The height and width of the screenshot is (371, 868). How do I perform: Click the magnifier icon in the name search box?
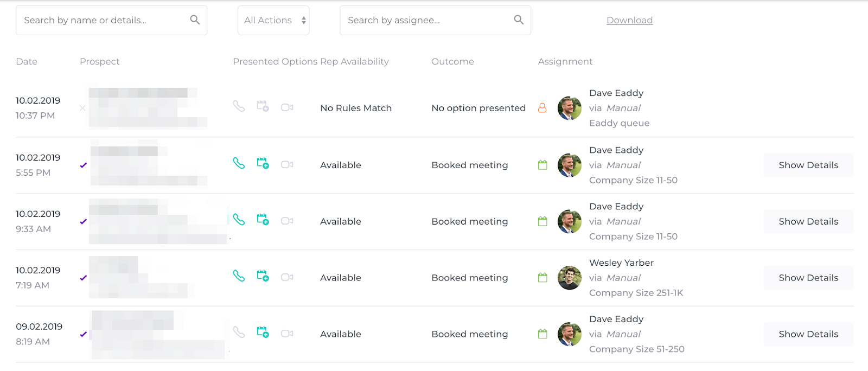coord(195,20)
